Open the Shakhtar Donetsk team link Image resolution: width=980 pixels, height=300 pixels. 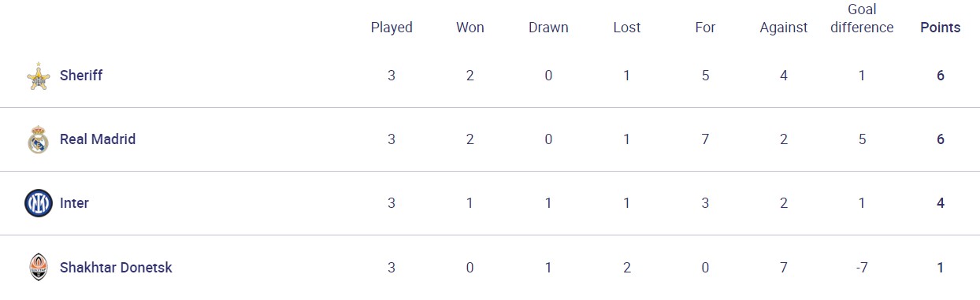click(x=116, y=267)
